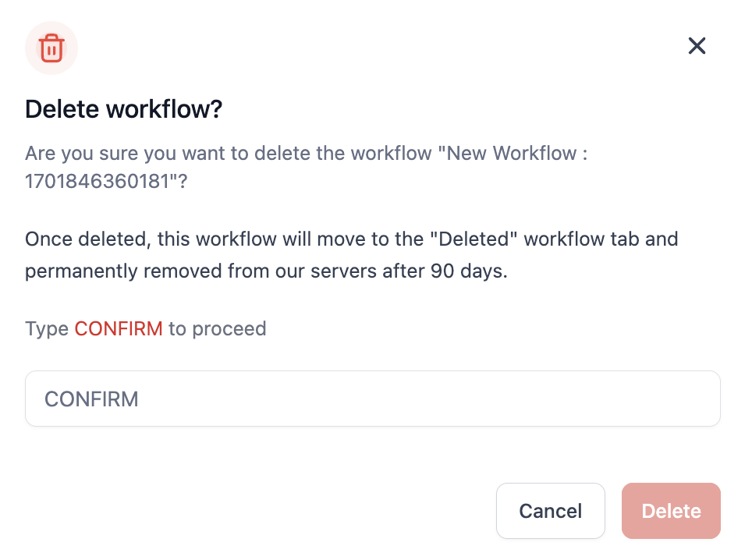
Task: Click the workflow ID 1701846360181 text
Action: [x=98, y=182]
